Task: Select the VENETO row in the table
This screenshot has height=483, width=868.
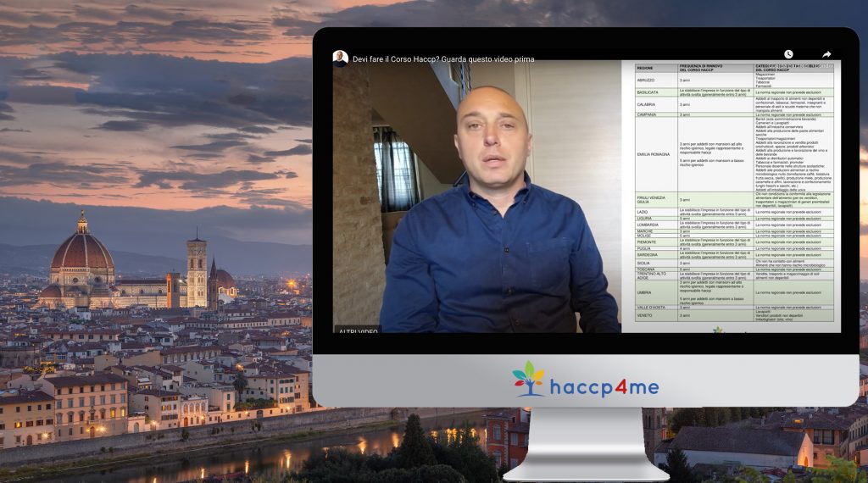Action: [x=645, y=315]
